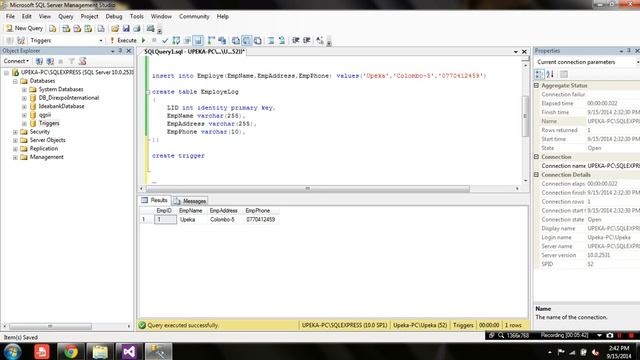Toggle auto-hide pin on Object Explorer

(x=120, y=51)
